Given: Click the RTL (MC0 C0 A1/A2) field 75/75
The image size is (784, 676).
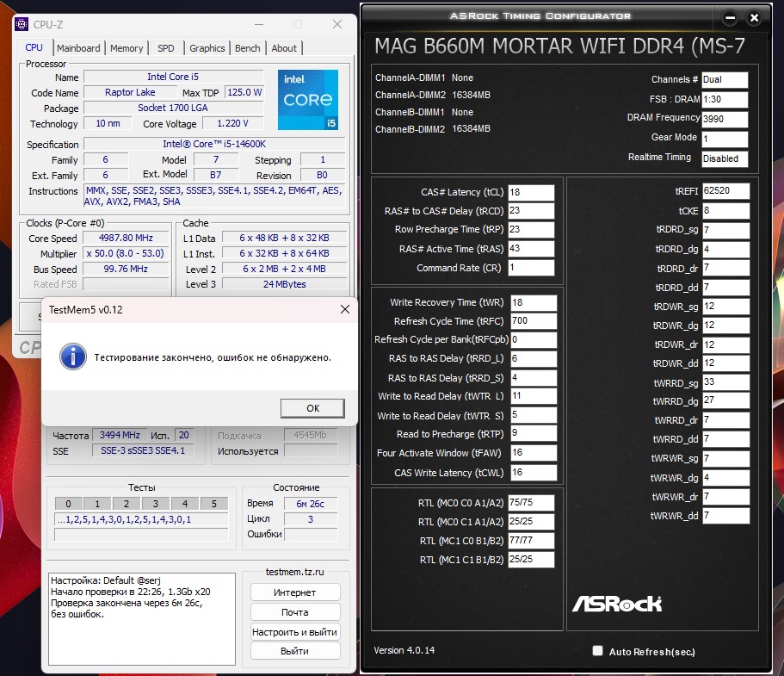Looking at the screenshot, I should (x=531, y=502).
